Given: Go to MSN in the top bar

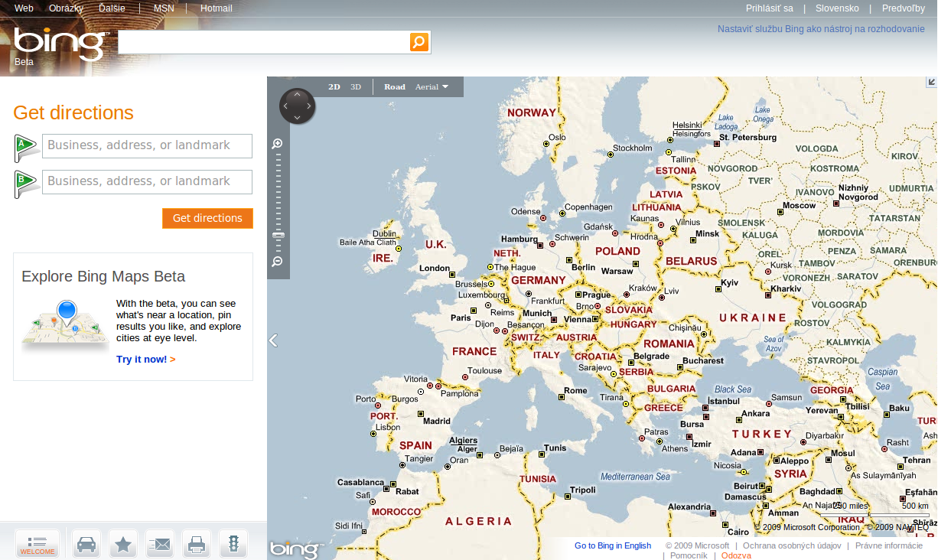Looking at the screenshot, I should tap(164, 8).
